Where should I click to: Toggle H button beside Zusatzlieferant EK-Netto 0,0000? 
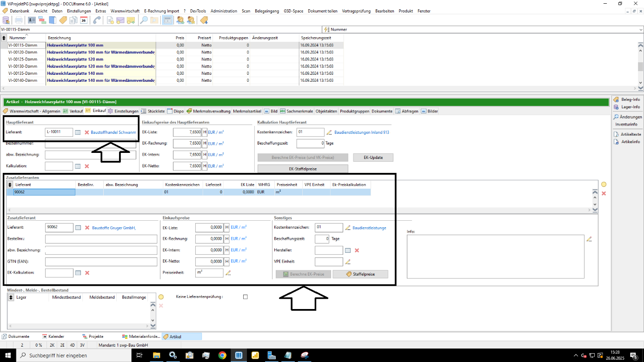point(227,261)
